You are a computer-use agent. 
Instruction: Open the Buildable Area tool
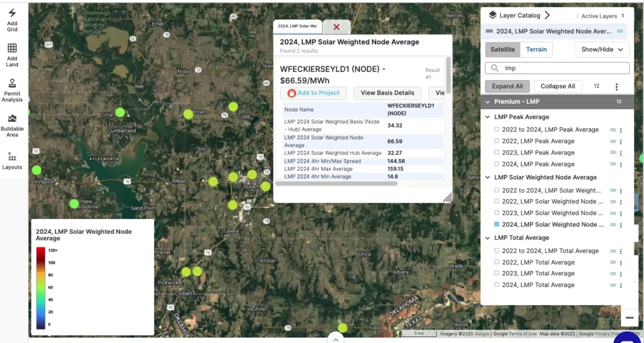(12, 125)
